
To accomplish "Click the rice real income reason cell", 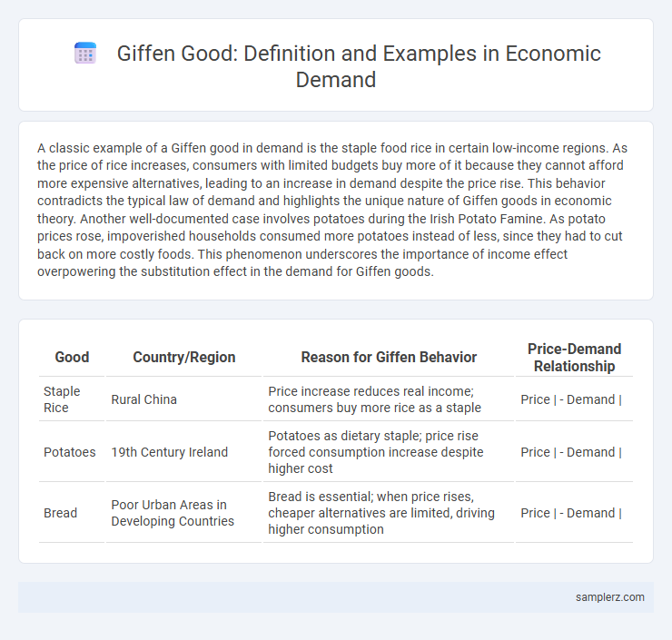I will 389,399.
